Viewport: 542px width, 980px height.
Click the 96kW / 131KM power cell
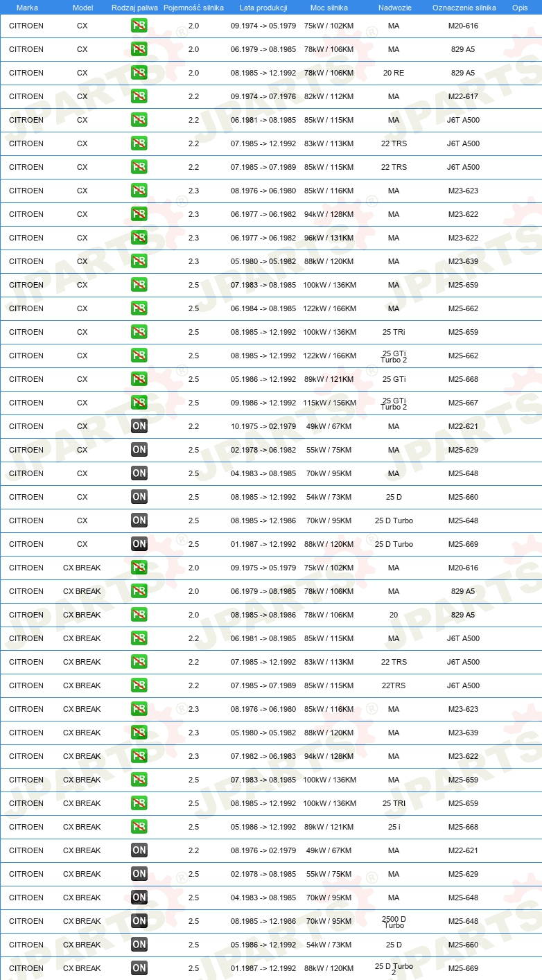click(329, 238)
